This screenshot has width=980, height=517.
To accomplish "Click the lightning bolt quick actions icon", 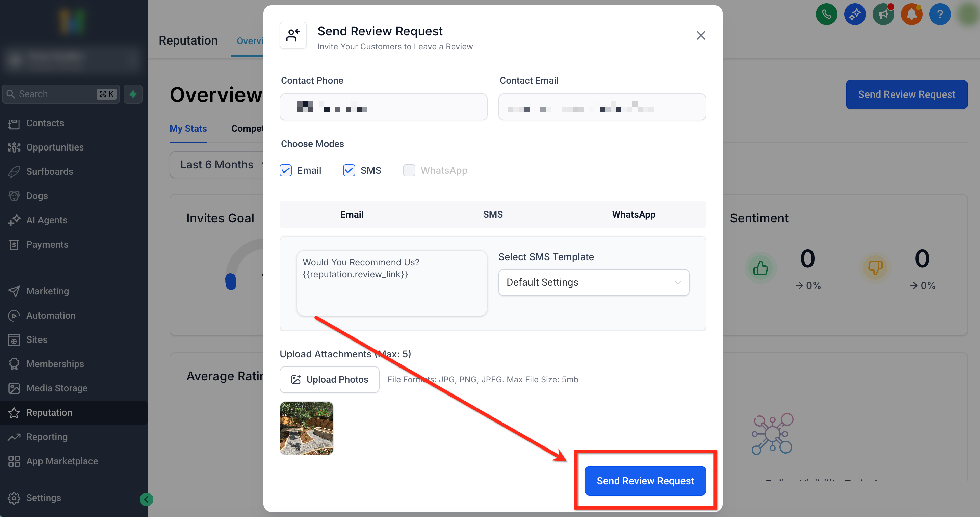I will click(x=133, y=94).
